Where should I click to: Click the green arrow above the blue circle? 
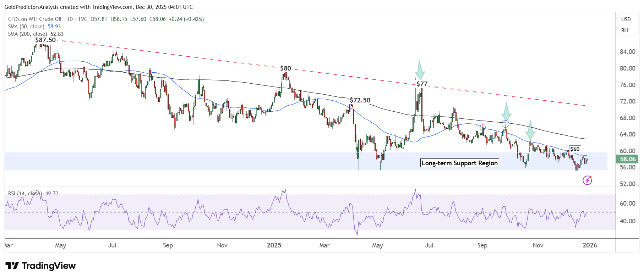point(506,111)
